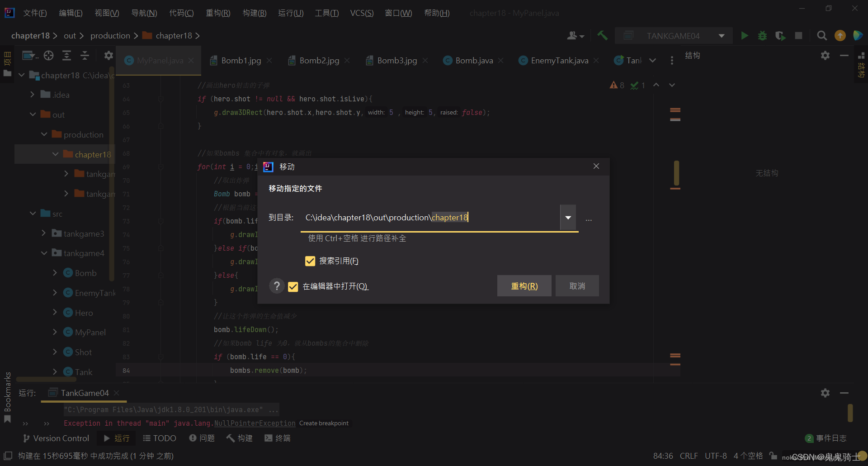The image size is (868, 466).
Task: Click the target directory path input field
Action: pos(431,218)
